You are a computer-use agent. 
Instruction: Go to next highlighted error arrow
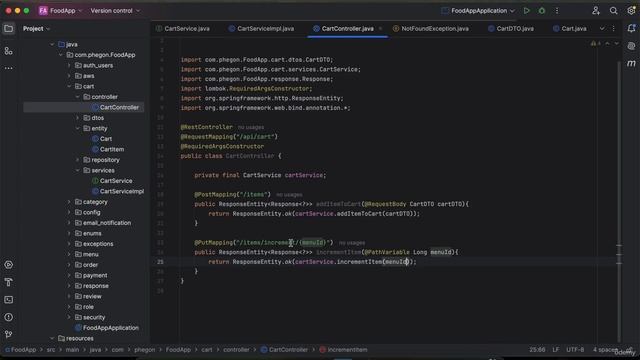(x=617, y=43)
